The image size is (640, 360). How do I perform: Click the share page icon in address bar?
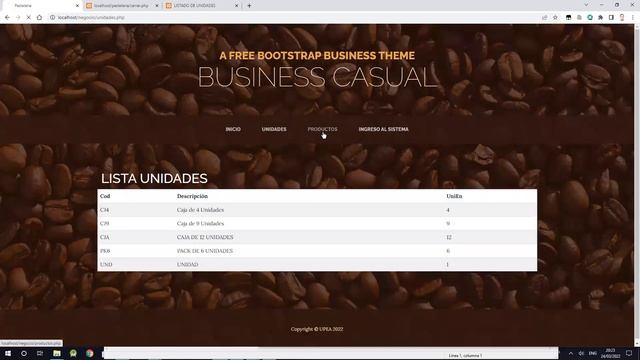pos(544,18)
